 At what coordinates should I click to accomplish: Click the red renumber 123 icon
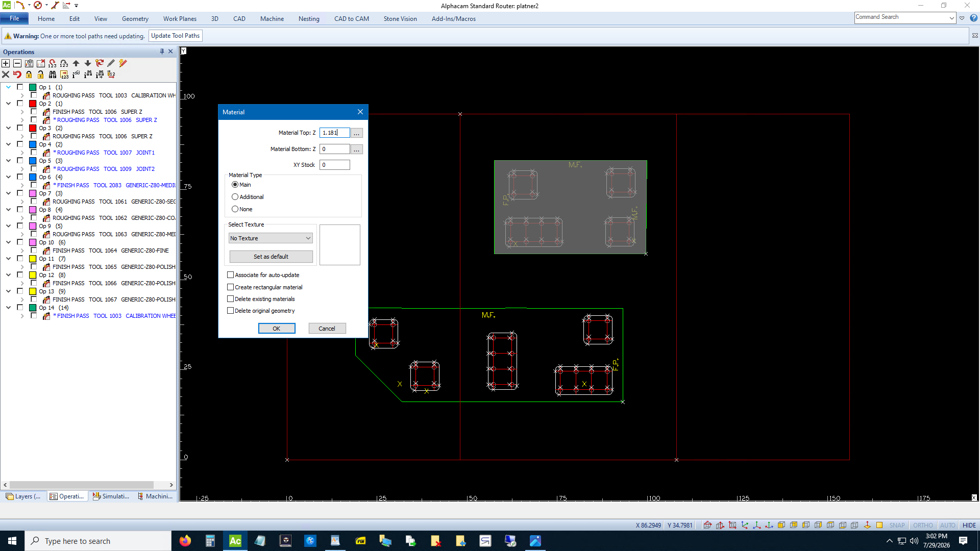click(x=53, y=63)
